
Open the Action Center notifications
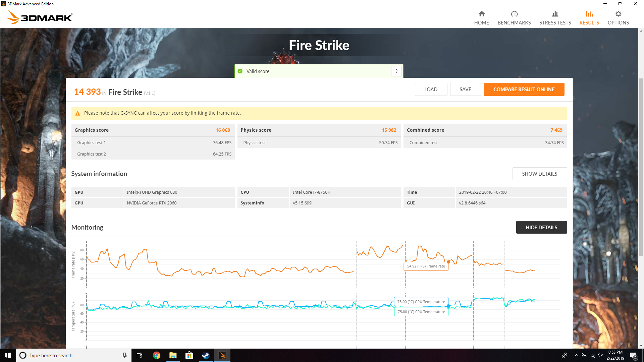point(634,355)
